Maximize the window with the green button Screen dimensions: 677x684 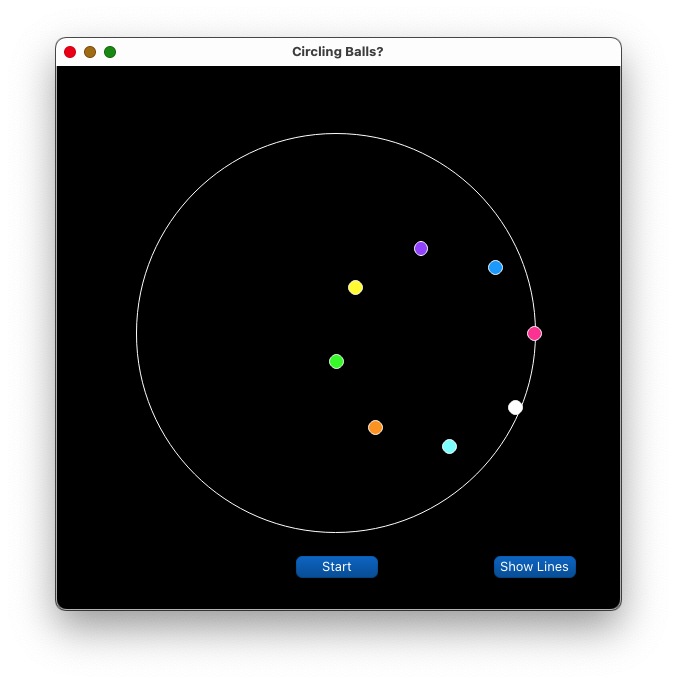[x=110, y=52]
